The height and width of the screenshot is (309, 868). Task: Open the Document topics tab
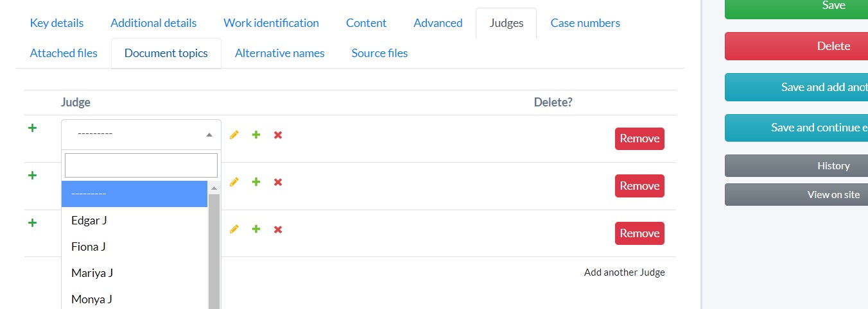(166, 53)
